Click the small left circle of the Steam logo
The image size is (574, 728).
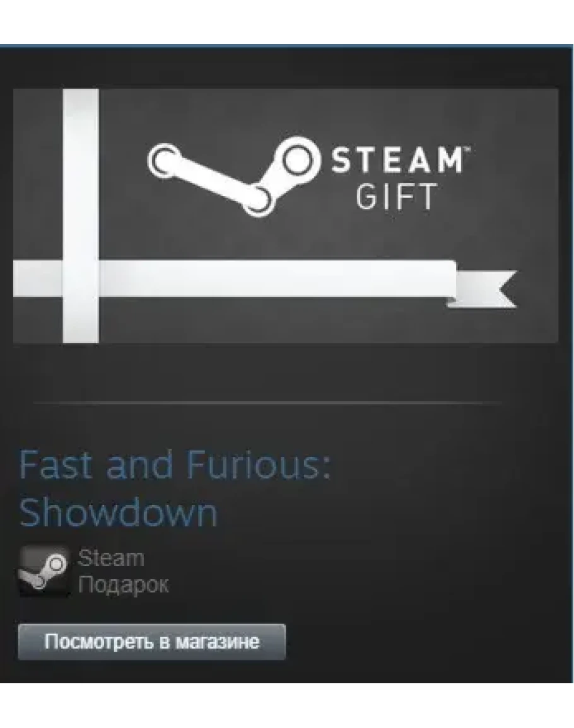click(163, 161)
